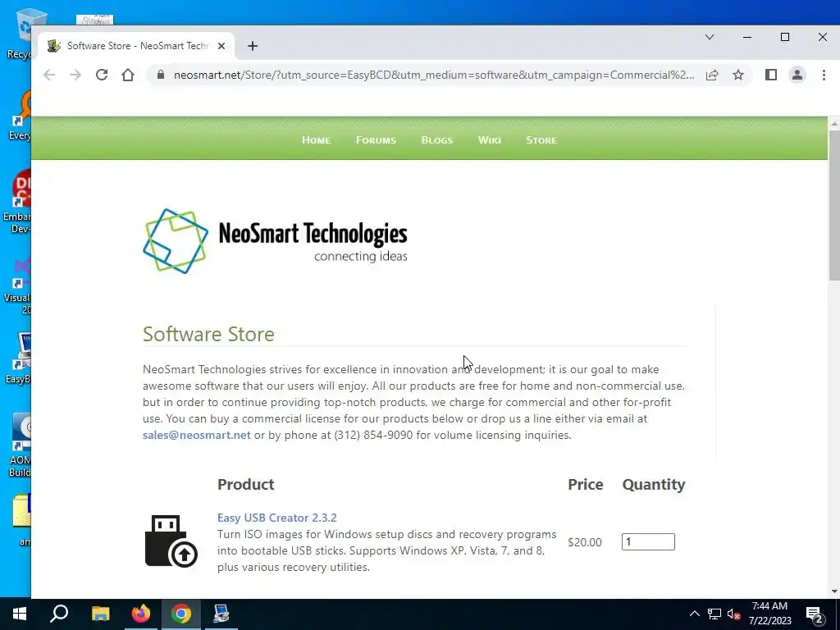840x630 pixels.
Task: Click the Software Store heading
Action: pyautogui.click(x=208, y=334)
